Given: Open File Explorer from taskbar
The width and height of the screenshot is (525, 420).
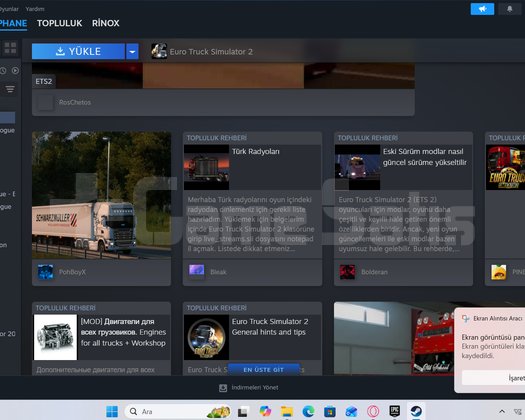Looking at the screenshot, I should pos(287,411).
